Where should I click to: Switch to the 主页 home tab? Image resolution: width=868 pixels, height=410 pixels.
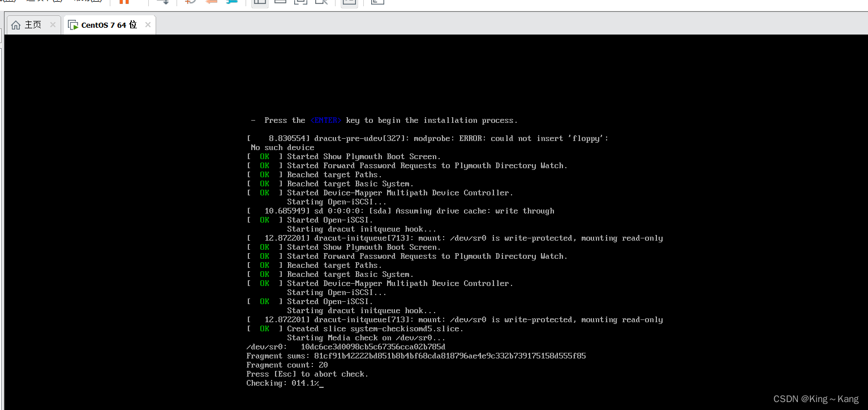tap(33, 25)
